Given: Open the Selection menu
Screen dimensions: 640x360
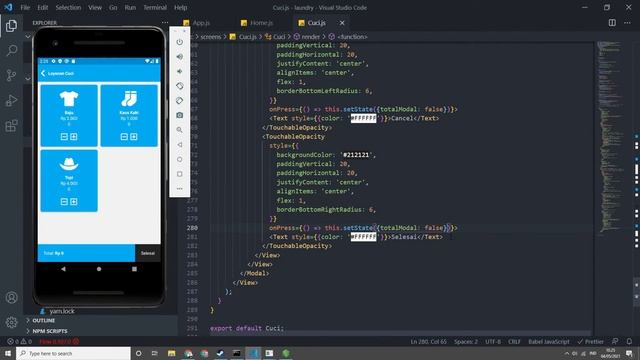Looking at the screenshot, I should point(68,7).
